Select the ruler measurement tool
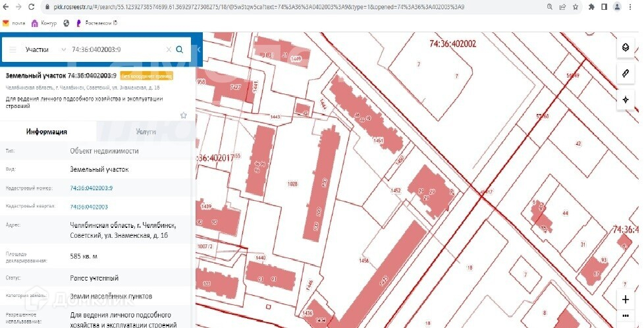Image resolution: width=644 pixels, height=328 pixels. click(x=625, y=74)
